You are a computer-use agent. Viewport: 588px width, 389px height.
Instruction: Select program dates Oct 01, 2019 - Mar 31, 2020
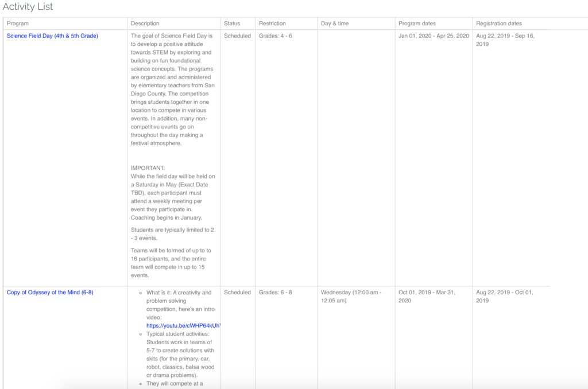pyautogui.click(x=427, y=297)
